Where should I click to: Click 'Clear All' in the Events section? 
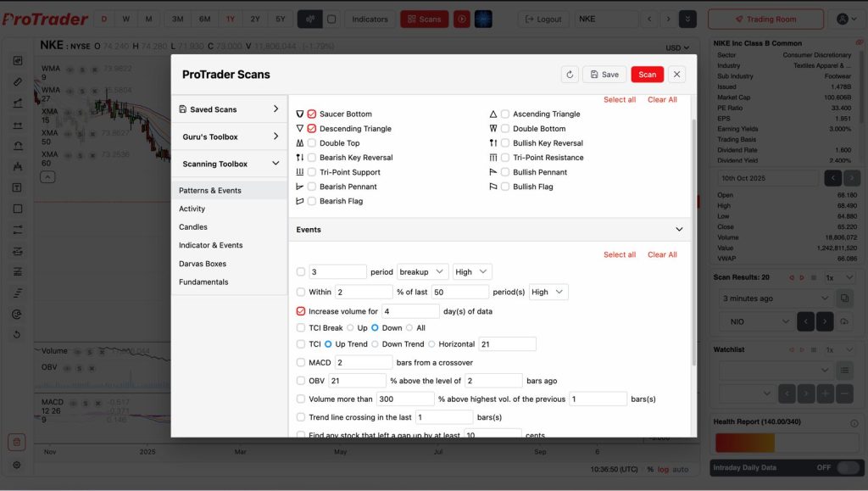tap(662, 254)
